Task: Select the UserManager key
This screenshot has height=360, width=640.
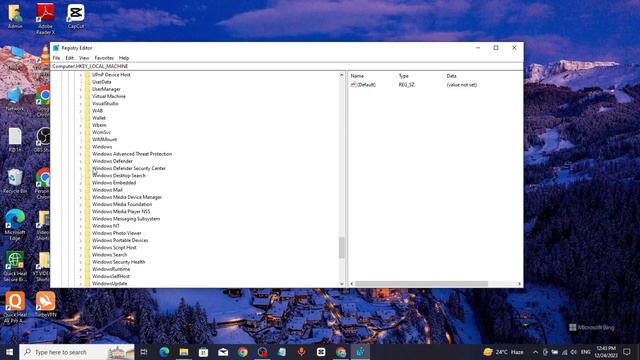Action: 106,89
